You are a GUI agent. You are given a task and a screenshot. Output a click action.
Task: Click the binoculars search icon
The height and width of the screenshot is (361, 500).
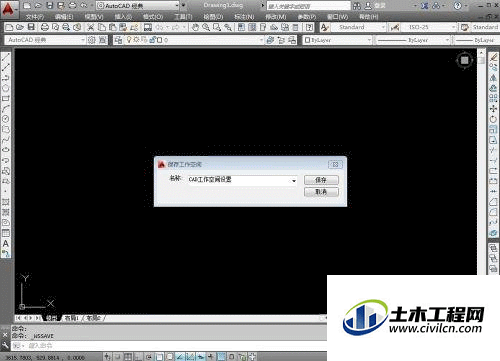point(357,6)
